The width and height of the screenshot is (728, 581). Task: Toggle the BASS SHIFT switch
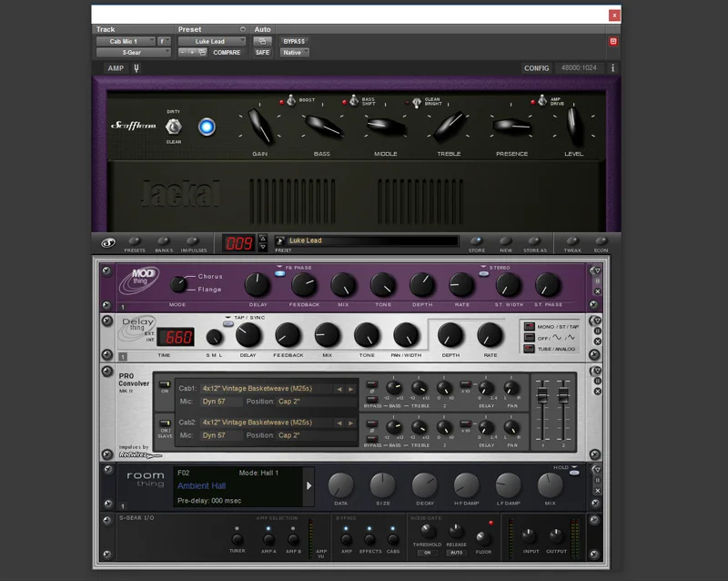354,100
